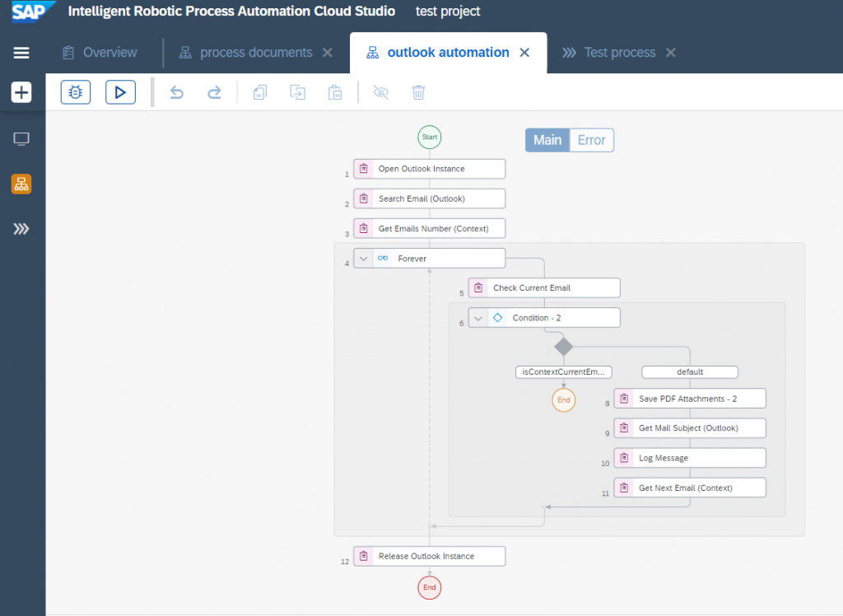The image size is (843, 616).
Task: Click activity icon on Release Outlook Instance
Action: click(x=364, y=556)
